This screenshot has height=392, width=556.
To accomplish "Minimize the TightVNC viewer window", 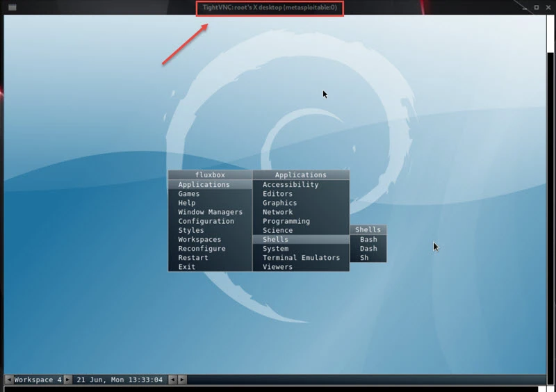I will (525, 7).
